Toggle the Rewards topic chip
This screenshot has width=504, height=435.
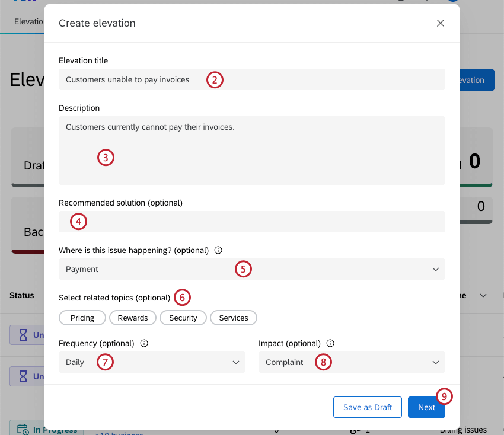point(132,318)
